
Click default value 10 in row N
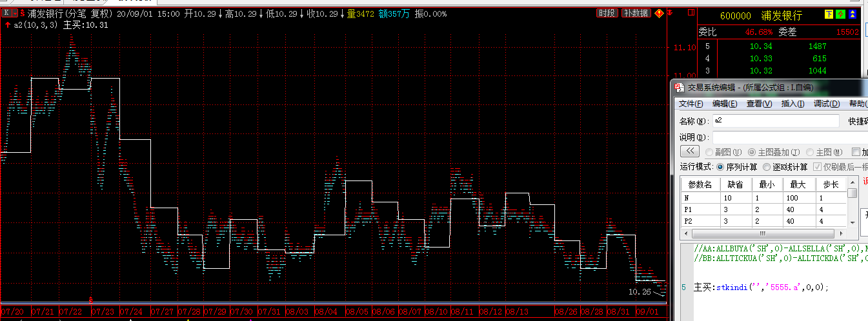[736, 198]
